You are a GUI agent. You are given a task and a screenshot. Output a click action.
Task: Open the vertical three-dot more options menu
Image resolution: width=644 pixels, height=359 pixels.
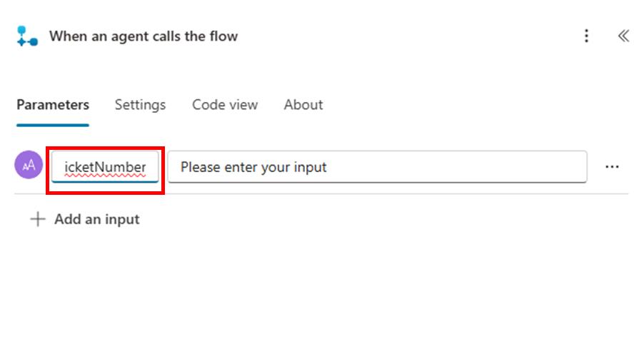586,36
